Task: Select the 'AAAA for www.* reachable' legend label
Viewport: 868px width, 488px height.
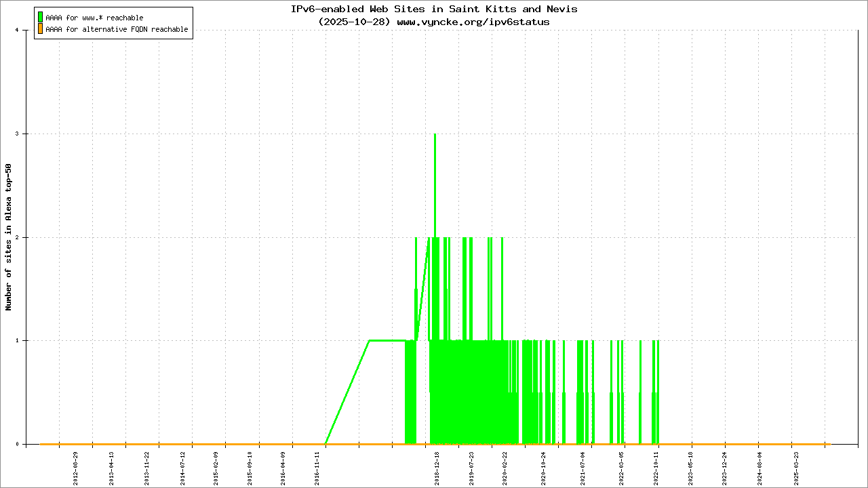Action: coord(94,18)
